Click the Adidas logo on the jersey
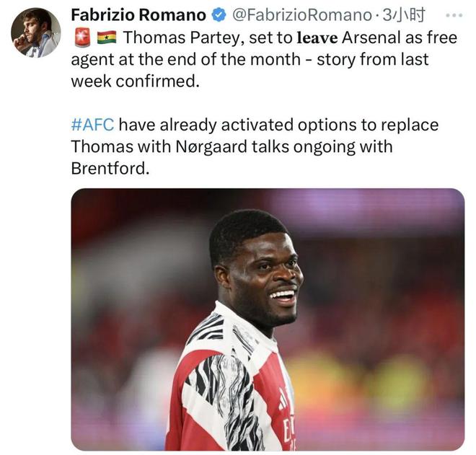Viewport: 476px width, 455px height. [x=283, y=399]
